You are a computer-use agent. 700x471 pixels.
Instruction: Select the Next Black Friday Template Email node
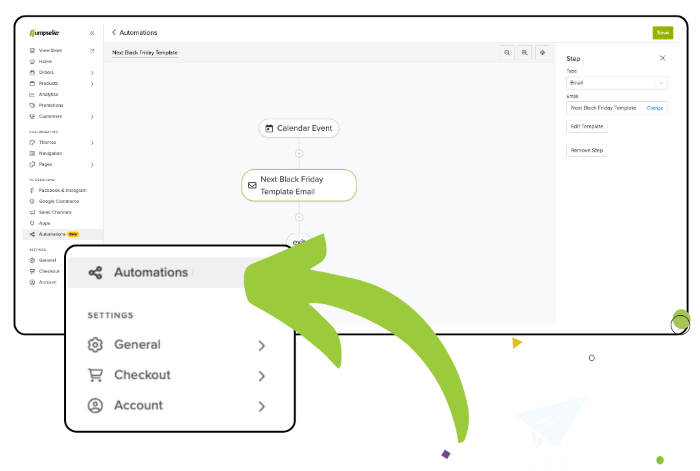coord(298,185)
